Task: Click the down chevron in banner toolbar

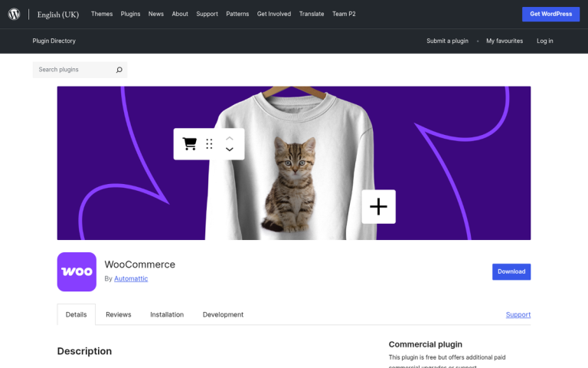Action: 230,149
